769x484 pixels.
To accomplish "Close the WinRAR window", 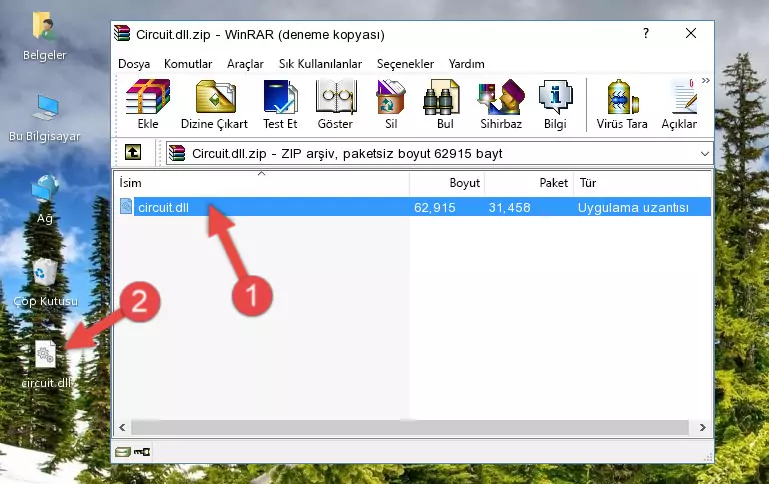I will 691,33.
